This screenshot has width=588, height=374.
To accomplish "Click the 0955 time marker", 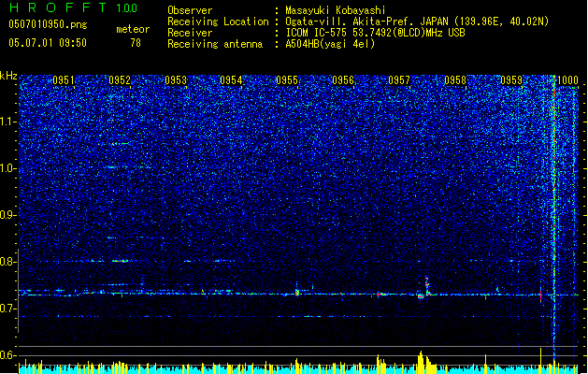I will pos(287,80).
